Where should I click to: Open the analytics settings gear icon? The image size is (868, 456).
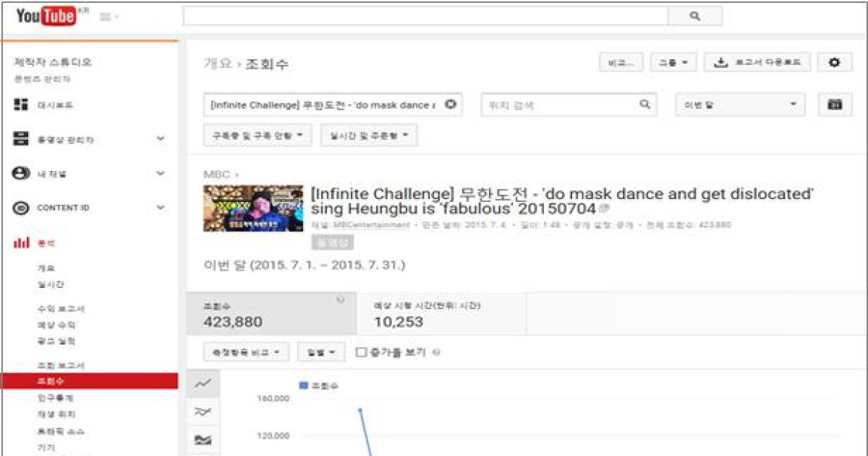(834, 62)
